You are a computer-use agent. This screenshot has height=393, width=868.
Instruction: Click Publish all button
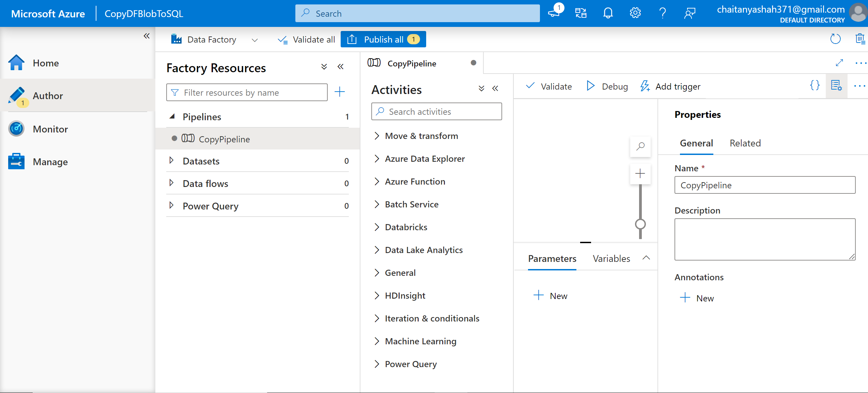coord(383,40)
